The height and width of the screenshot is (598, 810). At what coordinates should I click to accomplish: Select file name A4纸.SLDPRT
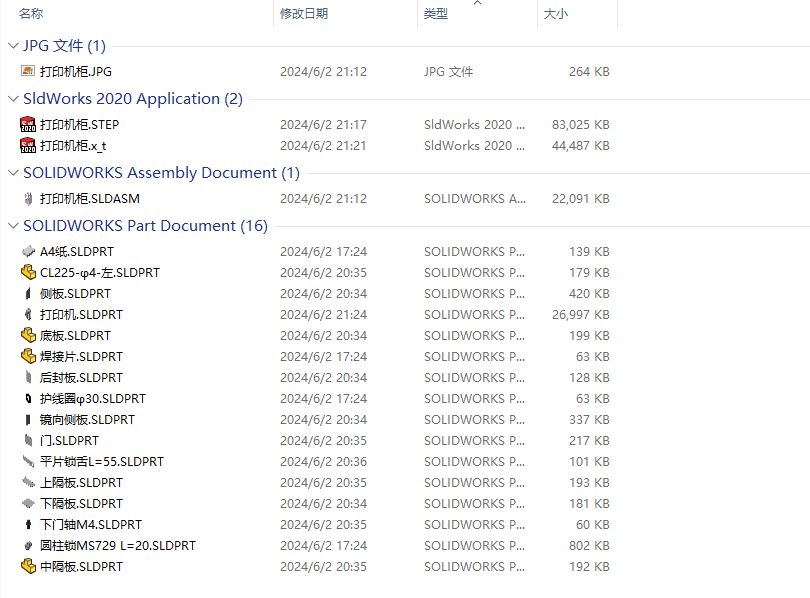click(x=77, y=251)
